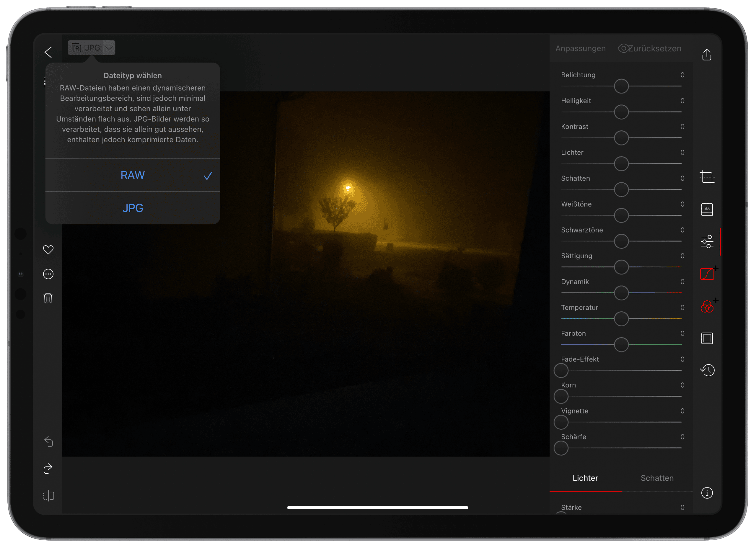This screenshot has height=548, width=756.
Task: Click the Helligkeit slider knob
Action: (x=621, y=112)
